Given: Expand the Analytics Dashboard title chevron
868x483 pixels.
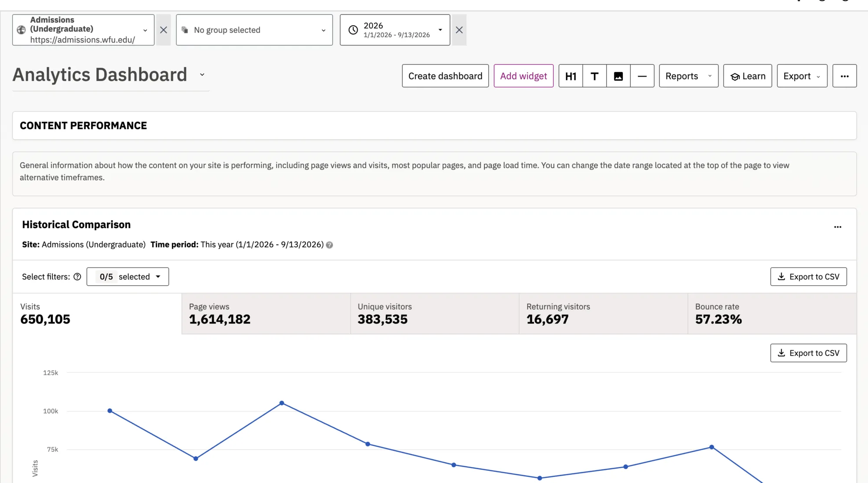Looking at the screenshot, I should [x=202, y=75].
